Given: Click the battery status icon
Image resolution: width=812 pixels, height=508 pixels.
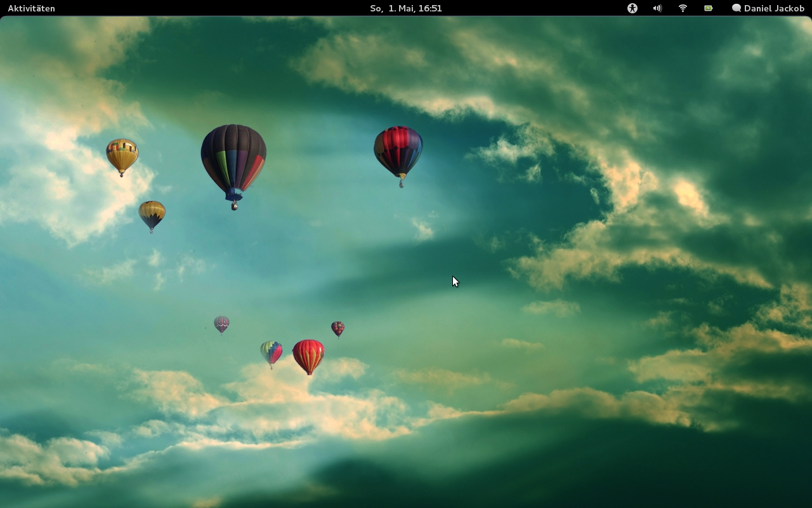Looking at the screenshot, I should pos(708,8).
